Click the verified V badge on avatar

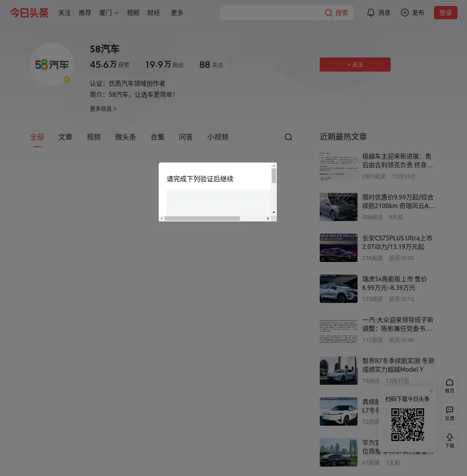pyautogui.click(x=67, y=79)
